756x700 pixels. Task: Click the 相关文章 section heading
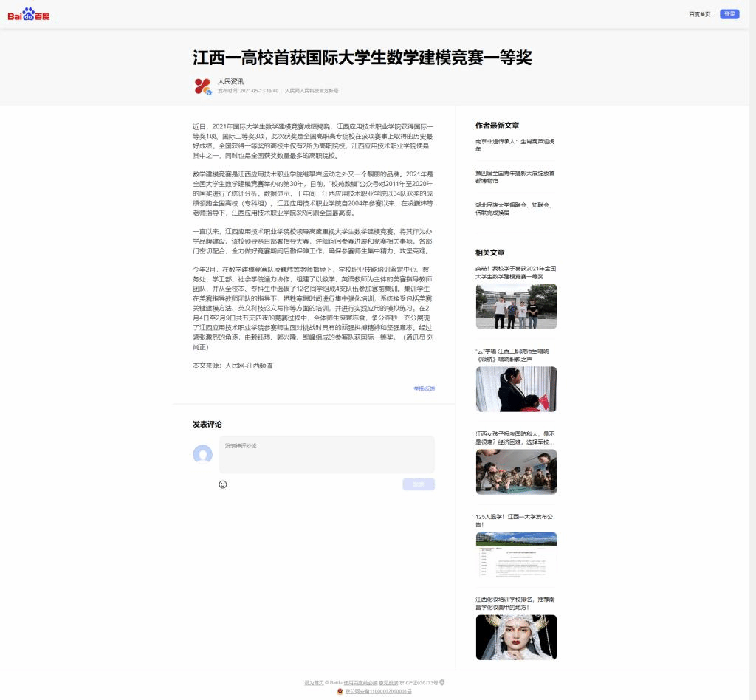[x=490, y=253]
